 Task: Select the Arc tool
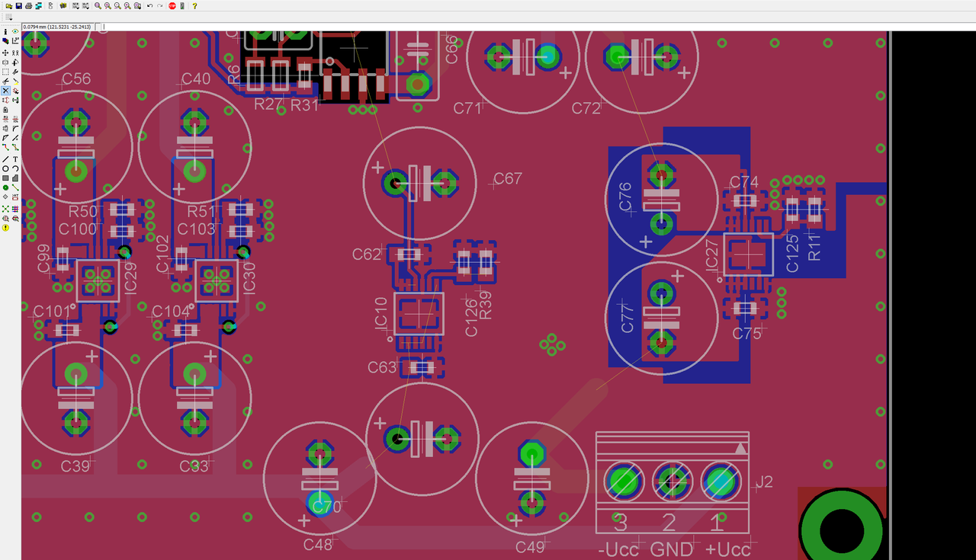point(15,168)
